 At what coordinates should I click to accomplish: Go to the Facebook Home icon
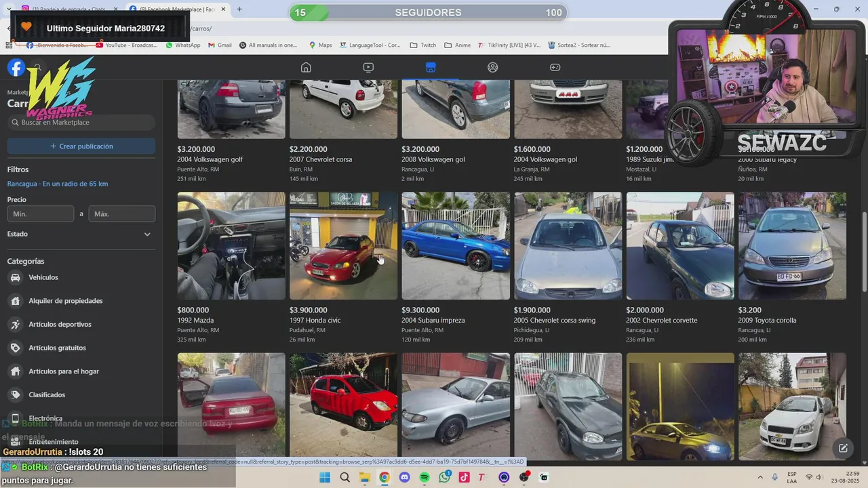tap(306, 67)
